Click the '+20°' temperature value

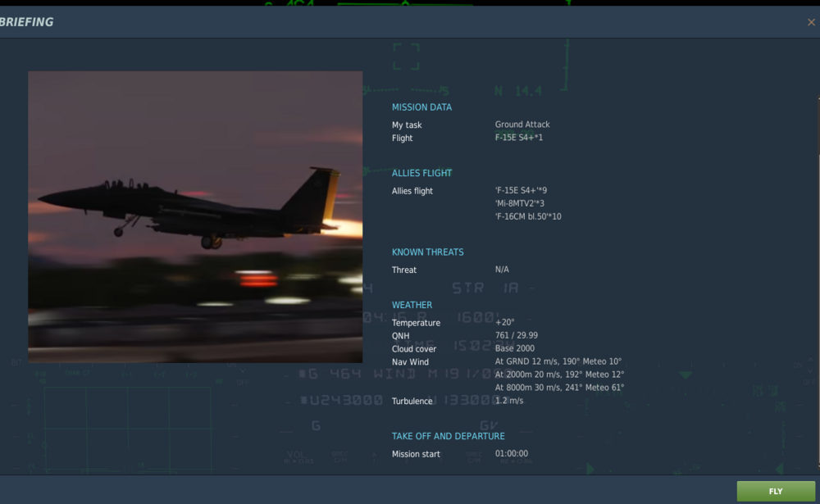click(504, 322)
